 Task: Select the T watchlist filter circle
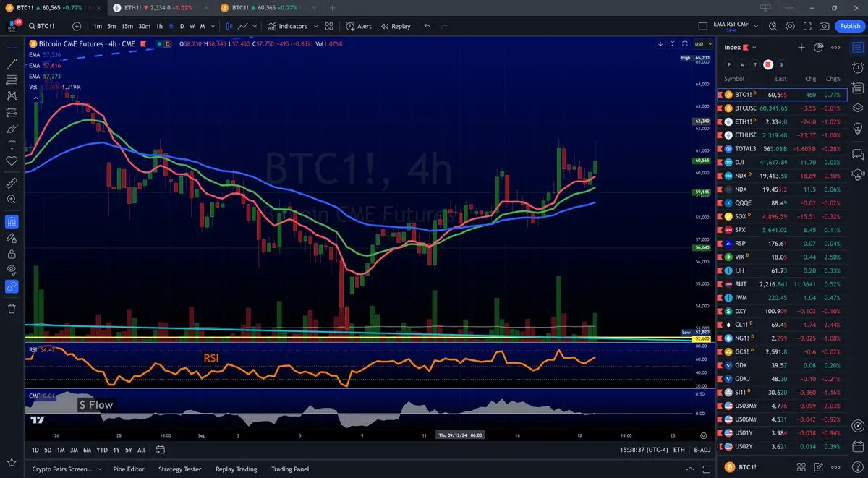[x=755, y=64]
